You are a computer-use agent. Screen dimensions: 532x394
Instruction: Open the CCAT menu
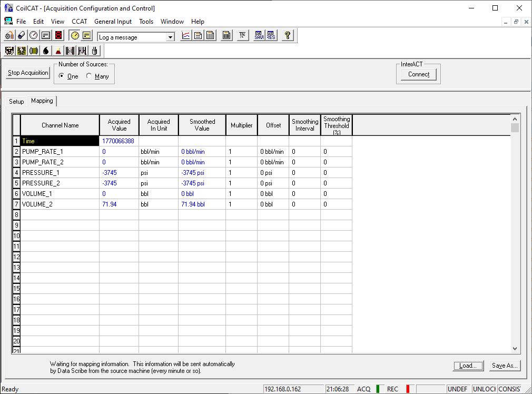tap(79, 22)
